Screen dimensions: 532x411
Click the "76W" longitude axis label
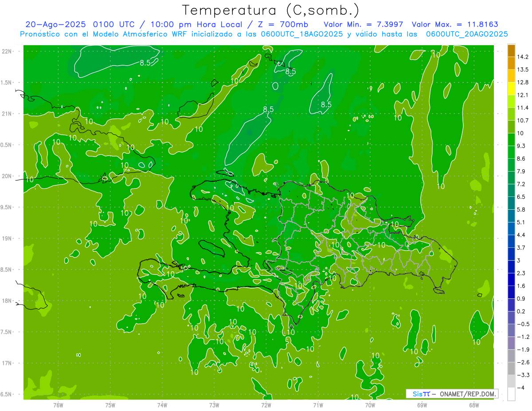58,405
